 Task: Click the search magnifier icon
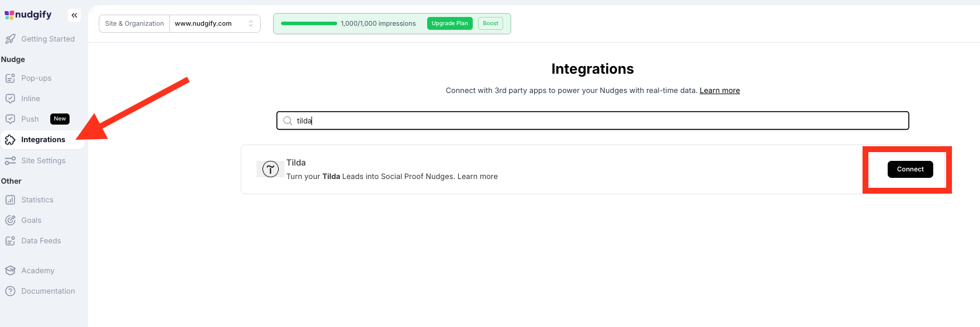288,121
